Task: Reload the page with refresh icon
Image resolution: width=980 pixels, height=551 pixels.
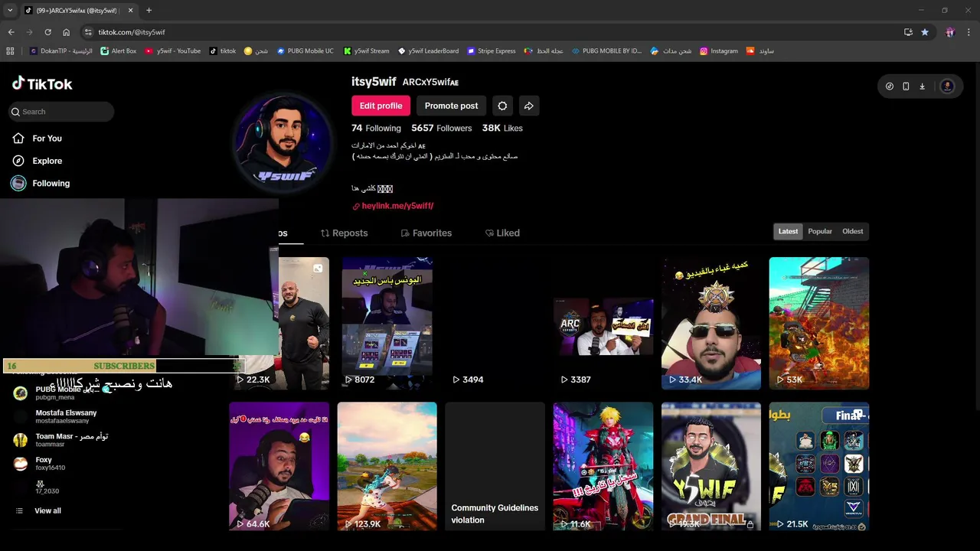Action: point(47,32)
